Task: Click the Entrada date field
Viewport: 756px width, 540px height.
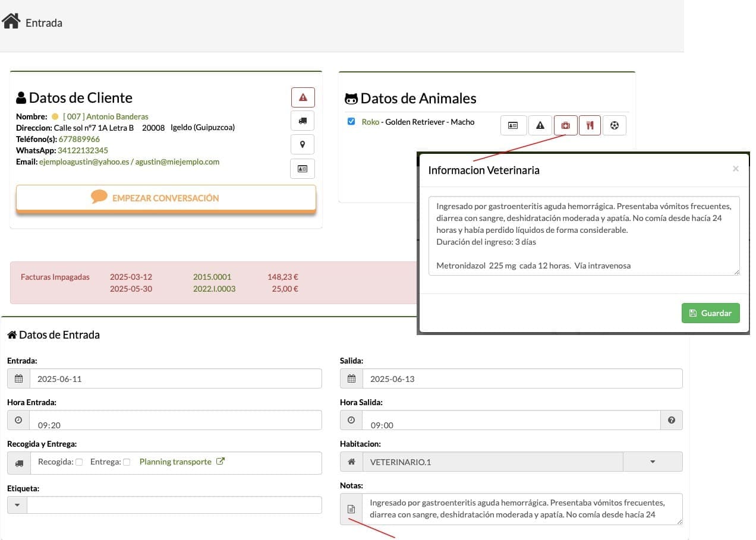Action: point(175,378)
